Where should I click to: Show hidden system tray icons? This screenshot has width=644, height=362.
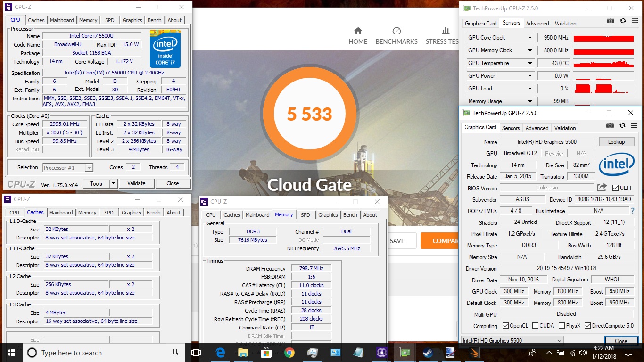tap(549, 353)
